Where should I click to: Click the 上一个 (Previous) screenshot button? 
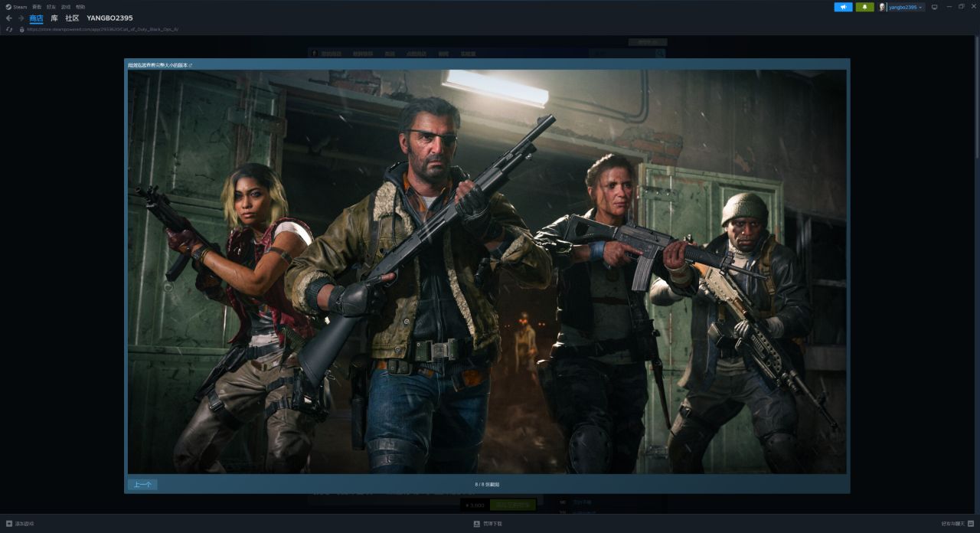coord(142,484)
